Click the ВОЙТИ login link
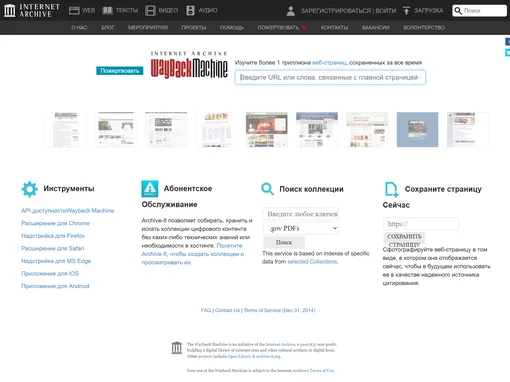The height and width of the screenshot is (382, 510). coord(386,11)
